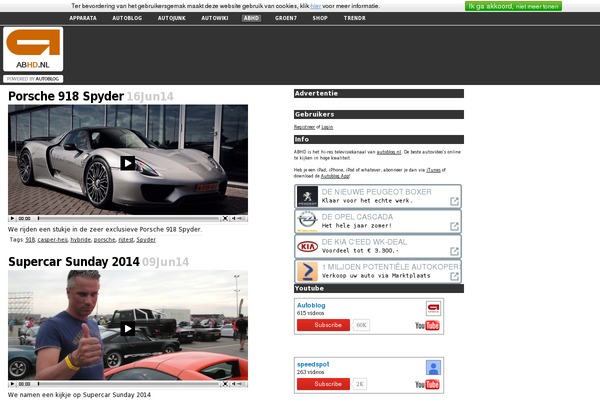The height and width of the screenshot is (400, 600).
Task: Open the speedspot YouTube channel name link
Action: (313, 364)
